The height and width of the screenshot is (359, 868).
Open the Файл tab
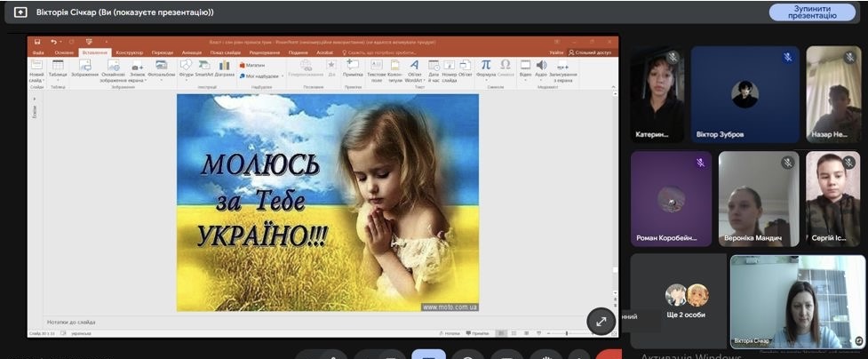[x=38, y=52]
